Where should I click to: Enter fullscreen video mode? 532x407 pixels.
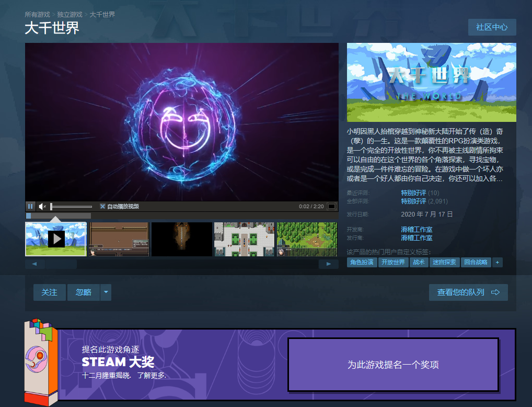(331, 206)
